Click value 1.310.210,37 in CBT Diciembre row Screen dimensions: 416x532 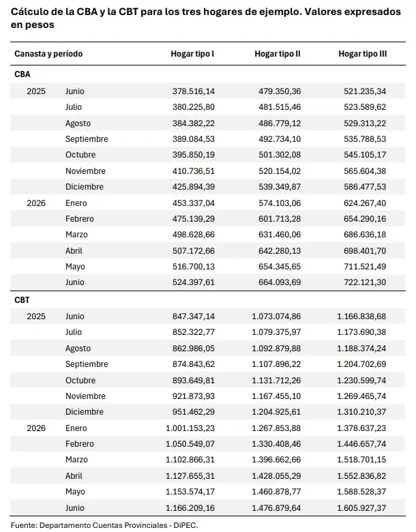click(x=361, y=412)
